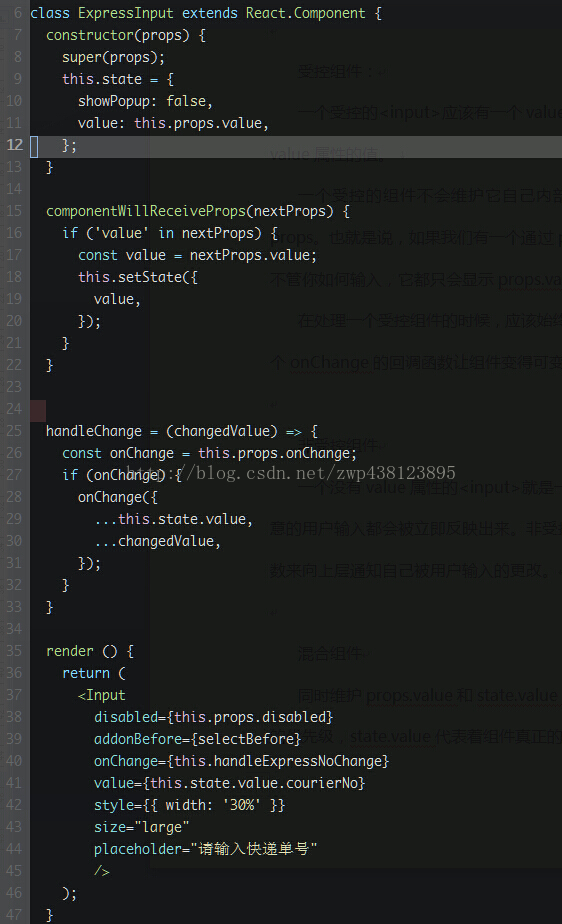Click on 'constructor(props) {' line
This screenshot has height=924, width=562.
(126, 35)
